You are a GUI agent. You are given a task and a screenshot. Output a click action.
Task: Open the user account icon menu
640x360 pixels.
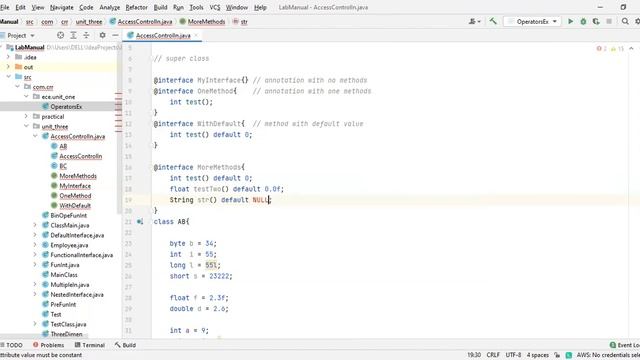point(475,21)
